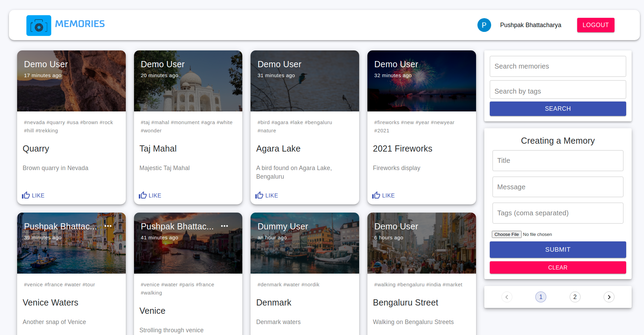Open the Quarry memory image
This screenshot has width=644, height=335.
[x=71, y=81]
